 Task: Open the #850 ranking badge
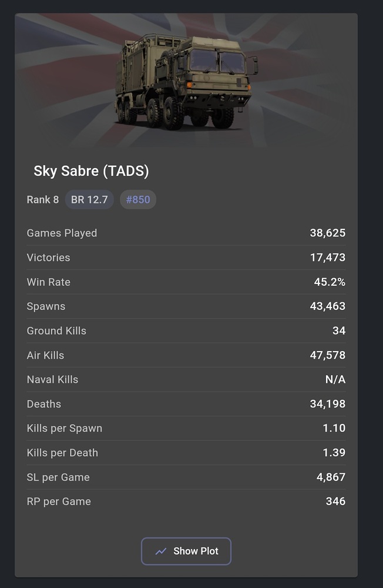tap(138, 199)
